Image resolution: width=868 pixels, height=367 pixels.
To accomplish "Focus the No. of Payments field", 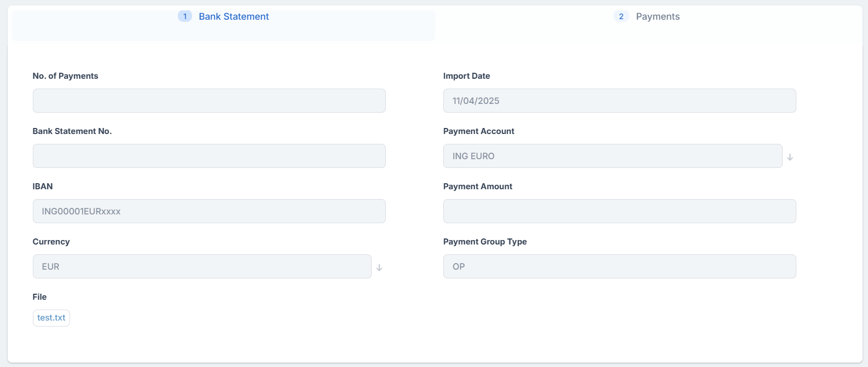I will pos(209,101).
